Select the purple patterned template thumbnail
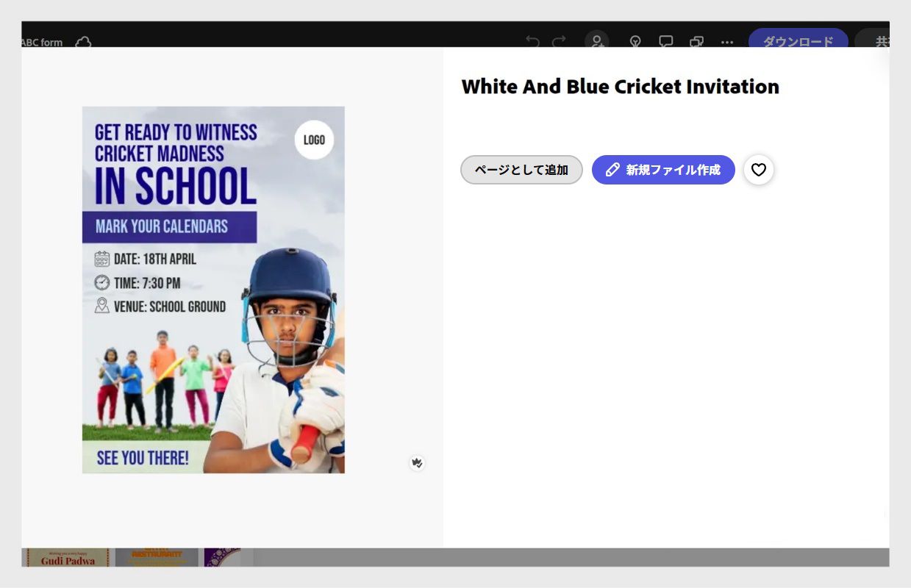Screen dimensions: 911x588 [222, 557]
